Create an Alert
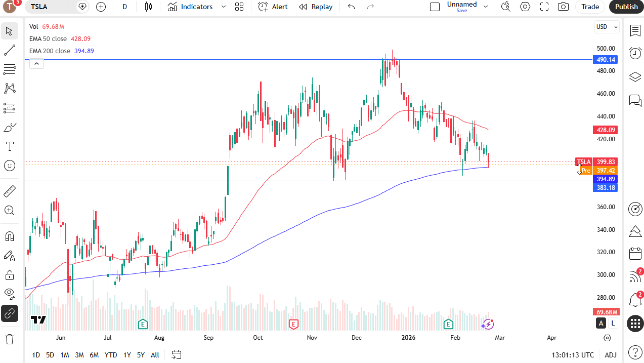Image resolution: width=644 pixels, height=363 pixels. [x=273, y=7]
